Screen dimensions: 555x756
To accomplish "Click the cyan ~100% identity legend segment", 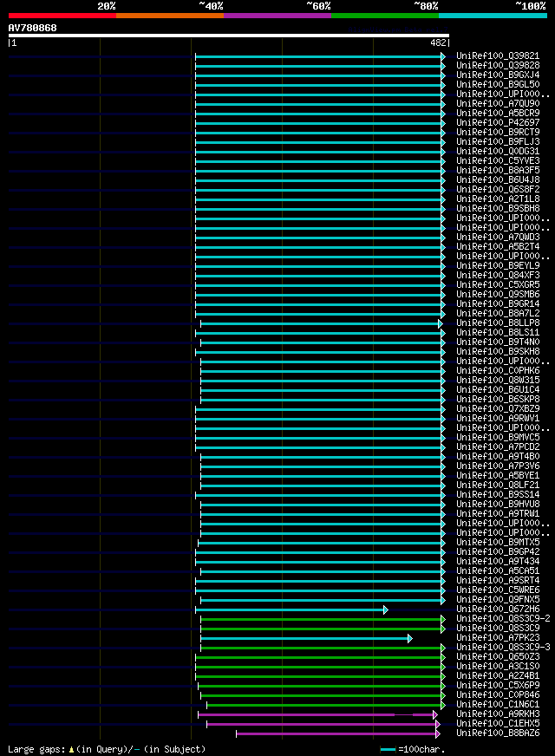I will pos(493,16).
